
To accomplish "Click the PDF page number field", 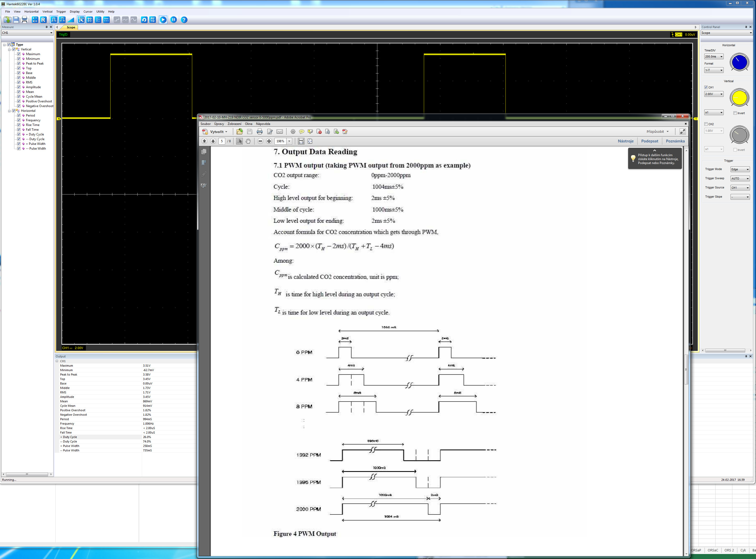I will click(222, 141).
